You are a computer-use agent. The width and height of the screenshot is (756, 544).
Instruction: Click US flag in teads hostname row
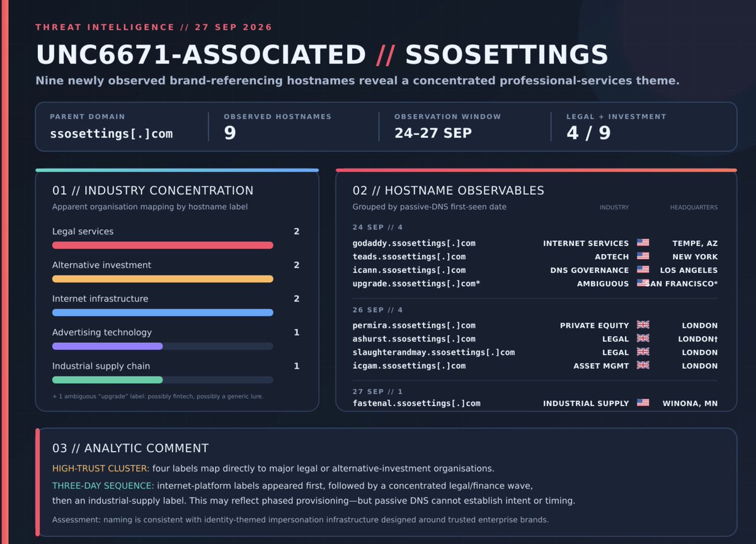(x=643, y=257)
